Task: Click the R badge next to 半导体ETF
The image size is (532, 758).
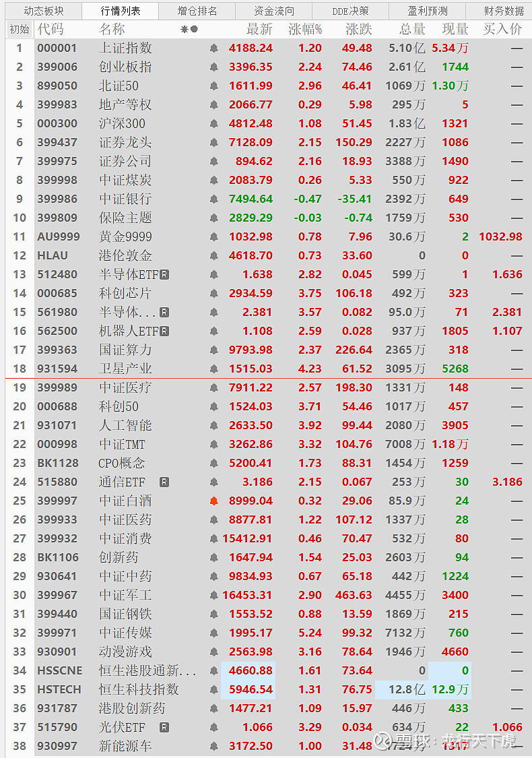Action: click(165, 275)
